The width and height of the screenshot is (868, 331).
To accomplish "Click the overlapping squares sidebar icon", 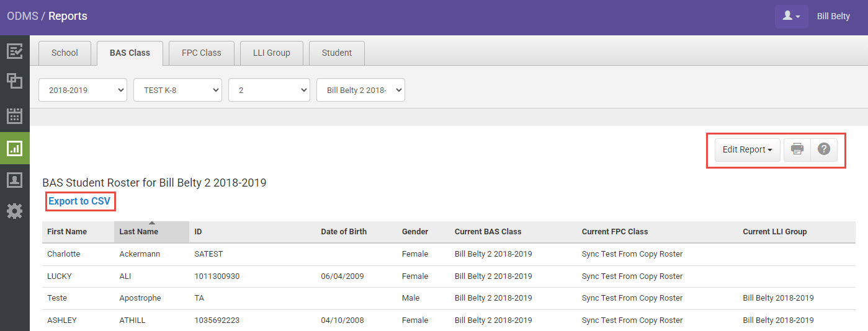I will 14,81.
